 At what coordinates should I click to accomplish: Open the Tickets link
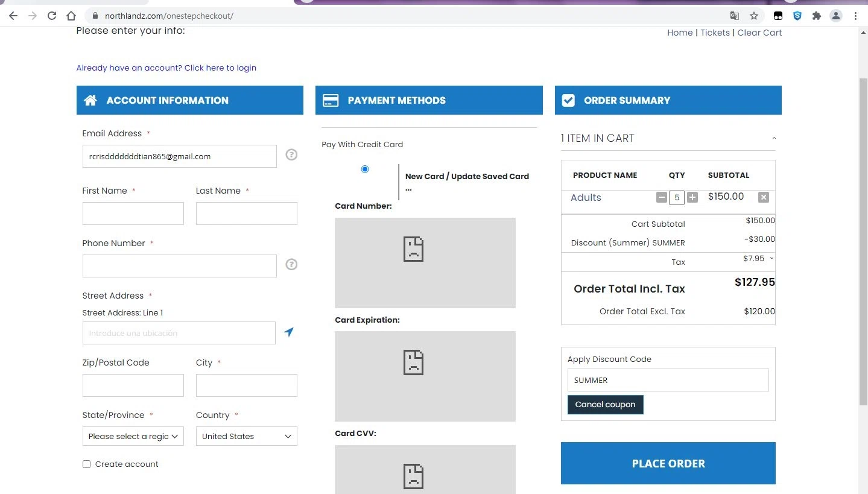[715, 33]
